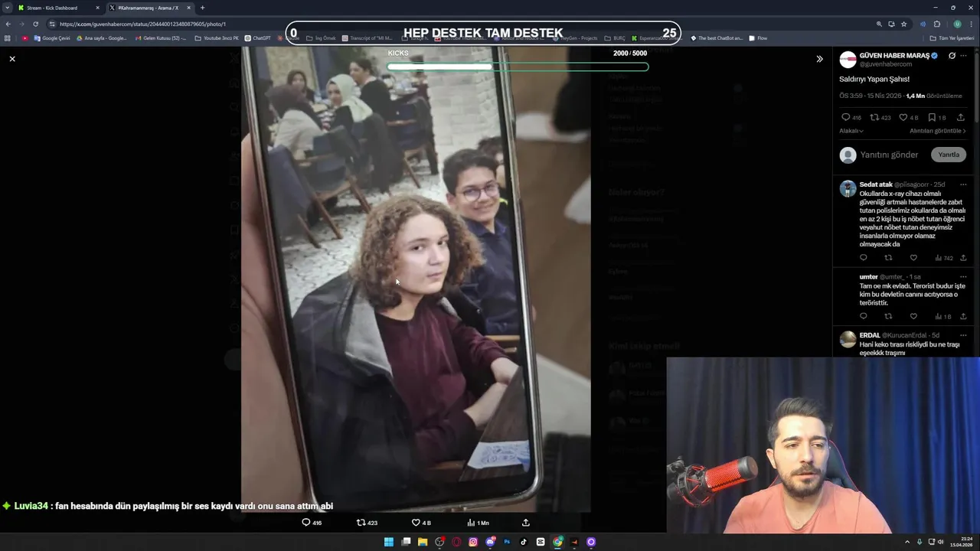Viewport: 980px width, 551px height.
Task: More options on ERDAL reply
Action: 963,335
